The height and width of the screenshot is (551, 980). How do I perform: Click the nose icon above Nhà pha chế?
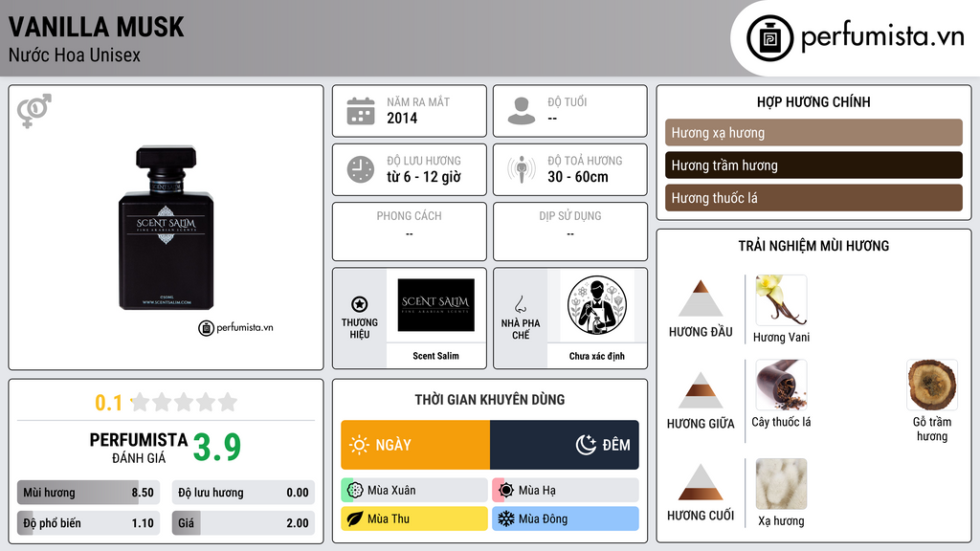(x=520, y=304)
